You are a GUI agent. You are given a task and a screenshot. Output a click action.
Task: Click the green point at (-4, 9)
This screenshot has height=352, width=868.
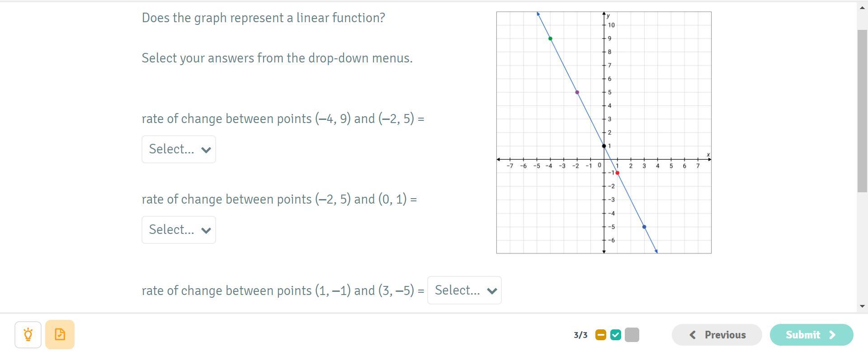[x=550, y=38]
